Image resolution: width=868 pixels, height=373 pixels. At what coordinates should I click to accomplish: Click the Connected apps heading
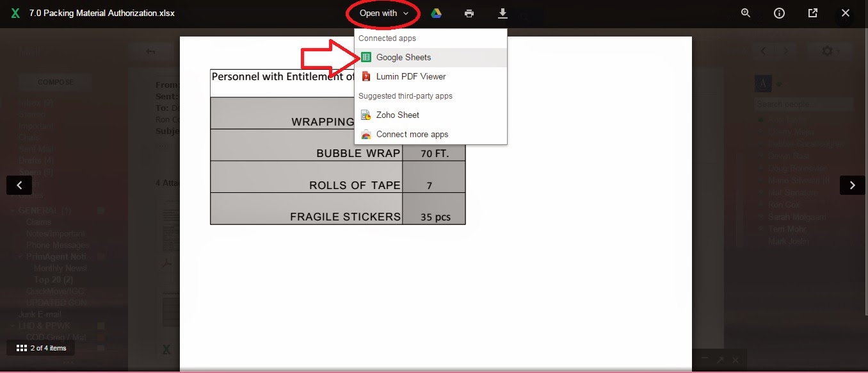(387, 38)
